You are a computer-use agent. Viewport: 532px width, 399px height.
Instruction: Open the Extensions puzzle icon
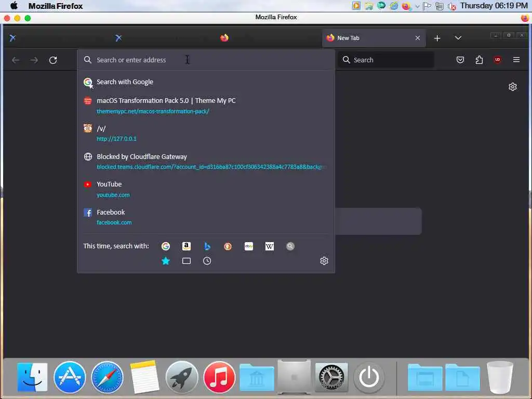(478, 60)
